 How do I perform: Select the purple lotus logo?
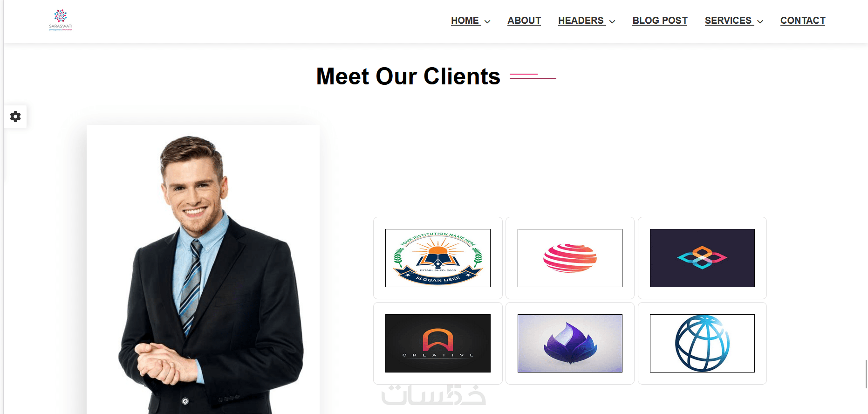pos(570,343)
